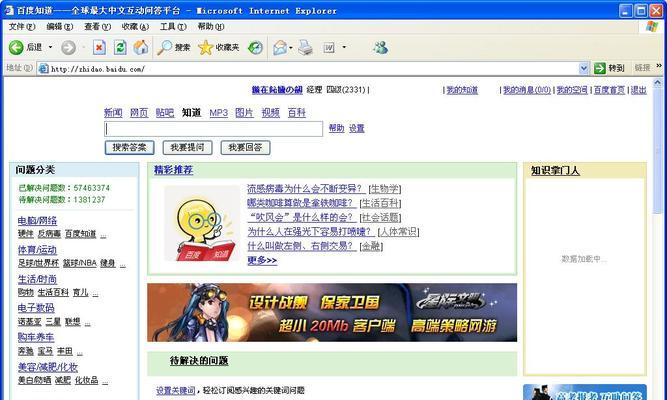
Task: Open the 生活/时尚 category
Action: (x=37, y=279)
